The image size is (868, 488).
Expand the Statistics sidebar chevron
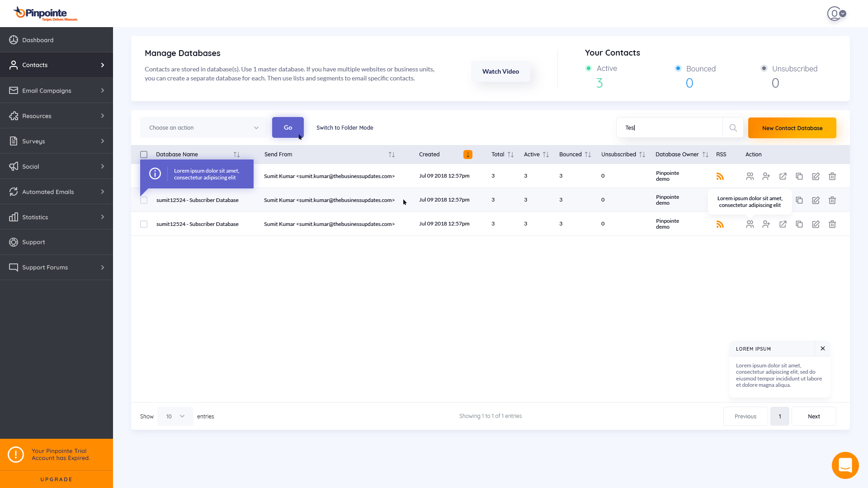pyautogui.click(x=103, y=217)
